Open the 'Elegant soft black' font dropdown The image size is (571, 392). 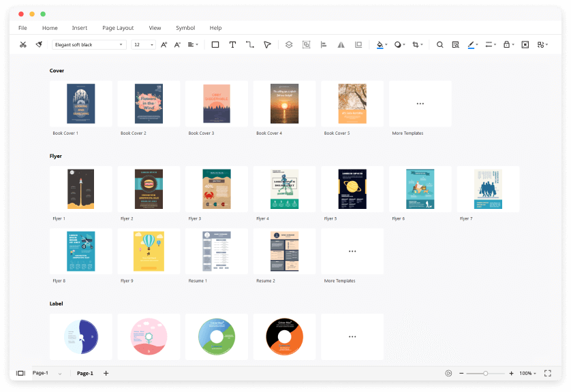click(89, 45)
